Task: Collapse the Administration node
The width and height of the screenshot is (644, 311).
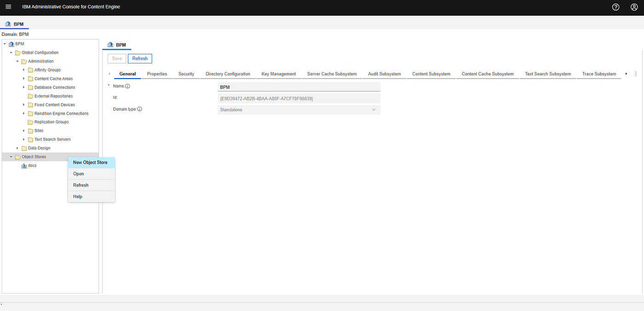Action: [17, 62]
